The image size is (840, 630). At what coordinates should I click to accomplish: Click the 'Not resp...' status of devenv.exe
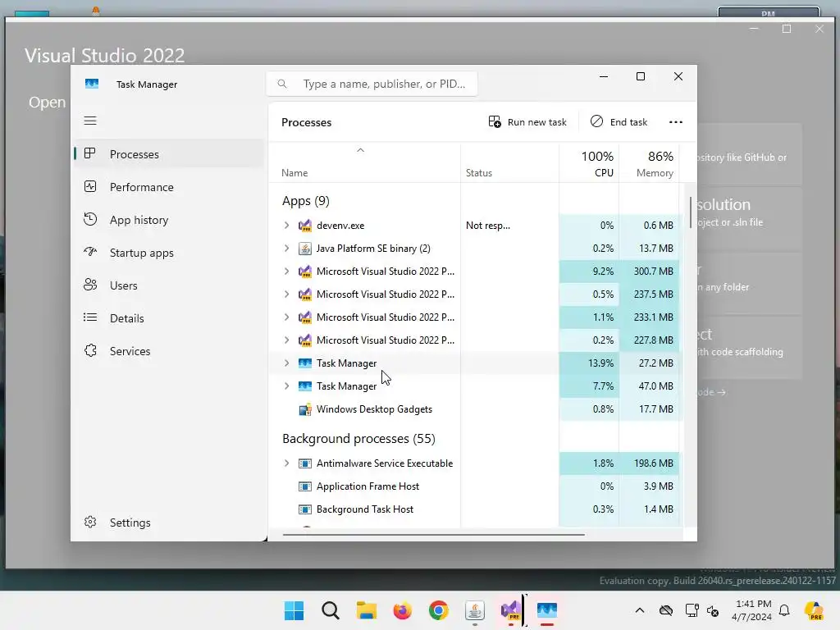(488, 226)
